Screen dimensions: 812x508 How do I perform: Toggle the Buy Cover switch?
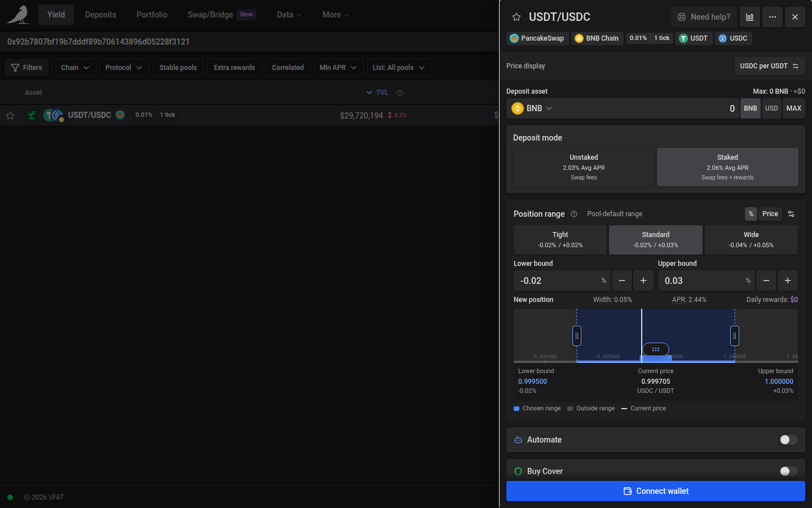tap(788, 471)
